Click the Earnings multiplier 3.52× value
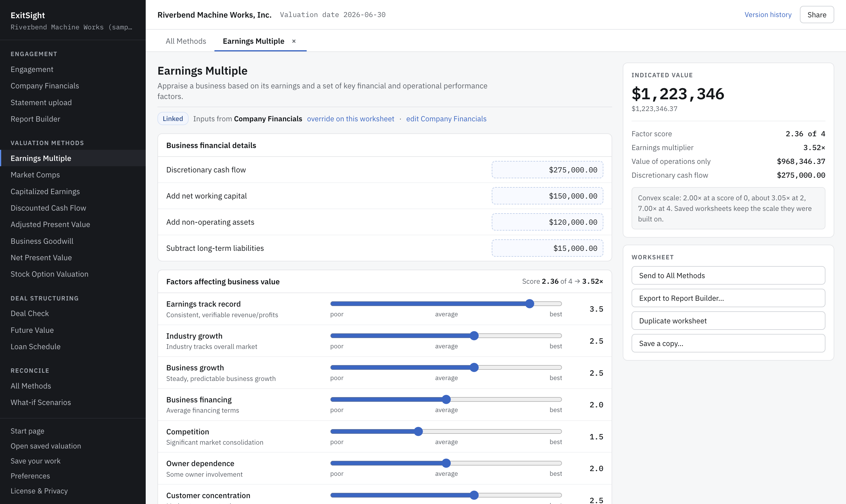The image size is (846, 504). tap(814, 147)
